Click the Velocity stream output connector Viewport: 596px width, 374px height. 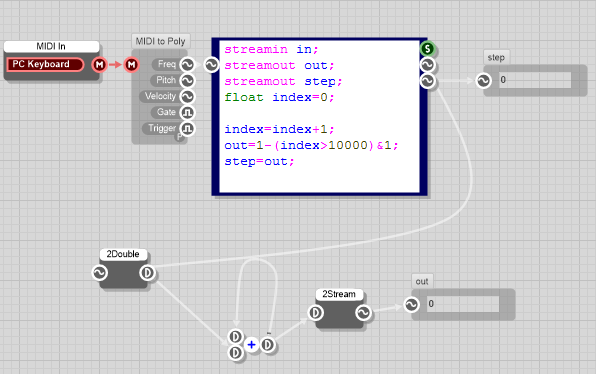click(x=187, y=97)
